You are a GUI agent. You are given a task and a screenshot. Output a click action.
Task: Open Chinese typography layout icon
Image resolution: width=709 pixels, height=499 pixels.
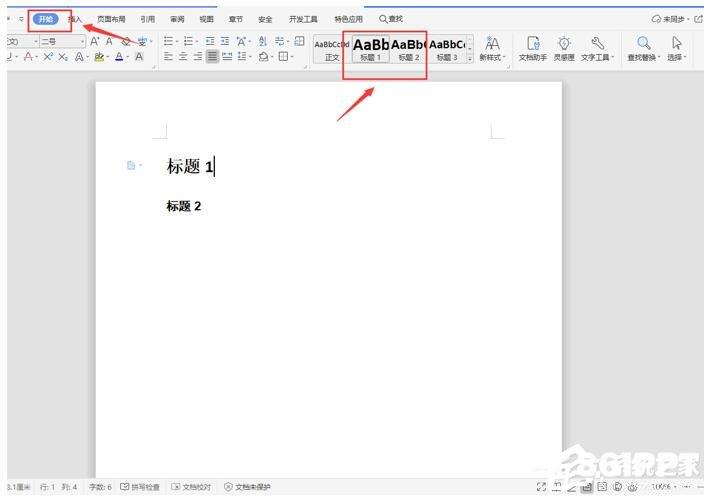[x=241, y=42]
